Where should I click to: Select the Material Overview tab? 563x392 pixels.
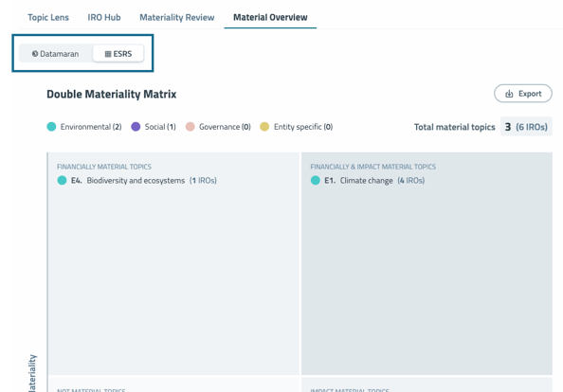[x=270, y=17]
